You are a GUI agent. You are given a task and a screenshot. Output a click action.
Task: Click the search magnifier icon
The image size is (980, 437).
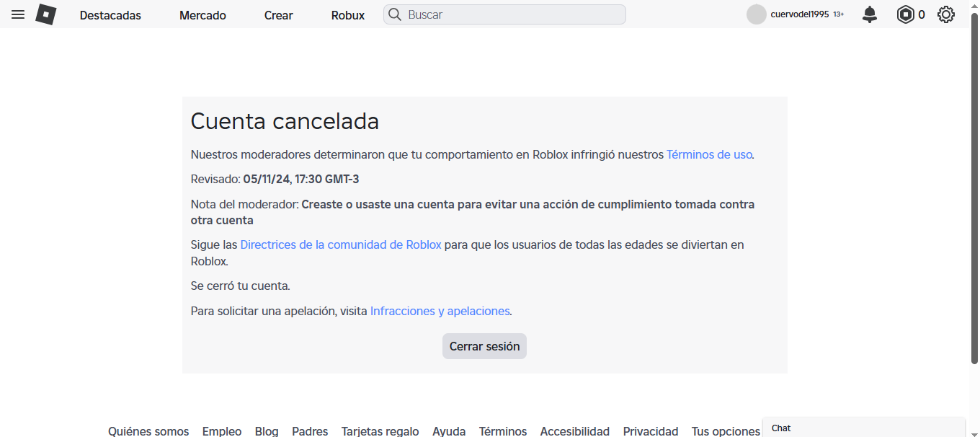click(x=395, y=14)
